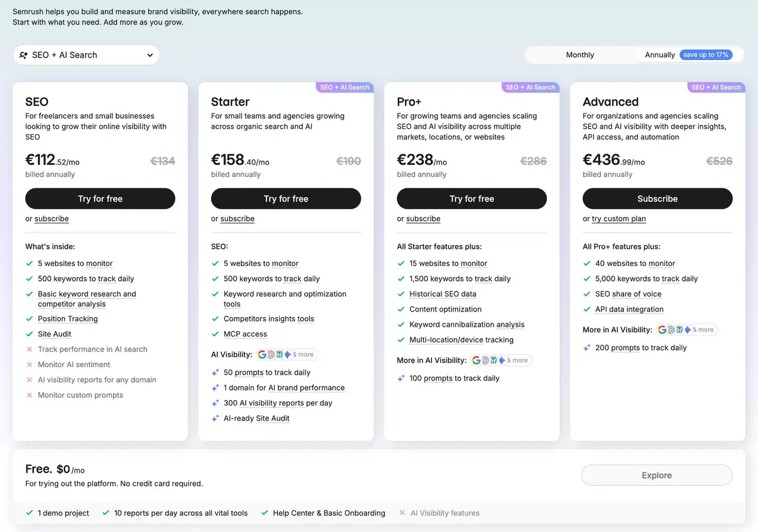
Task: Click checkmark beside 'SEO share of voice'
Action: click(x=586, y=294)
